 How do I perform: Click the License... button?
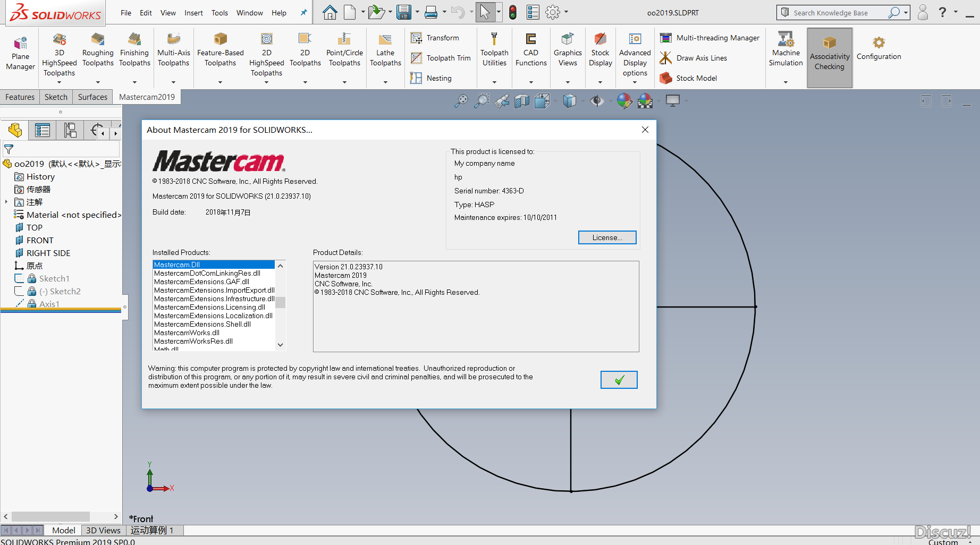(607, 237)
